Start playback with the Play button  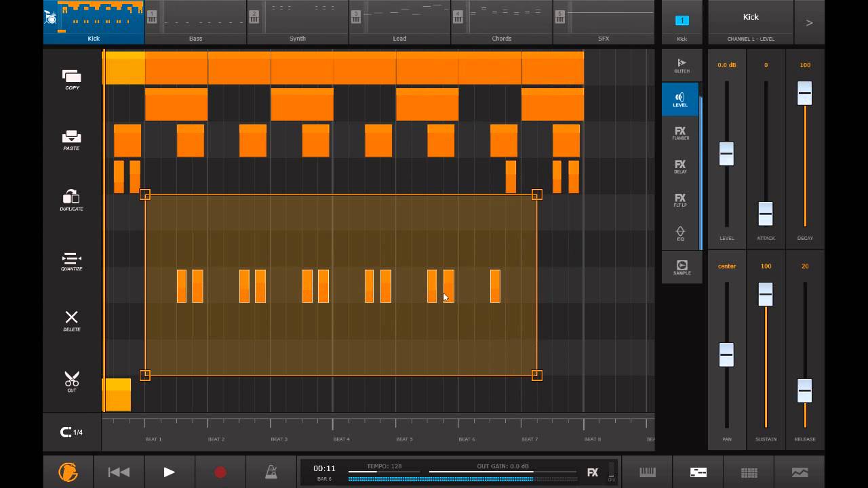tap(170, 472)
